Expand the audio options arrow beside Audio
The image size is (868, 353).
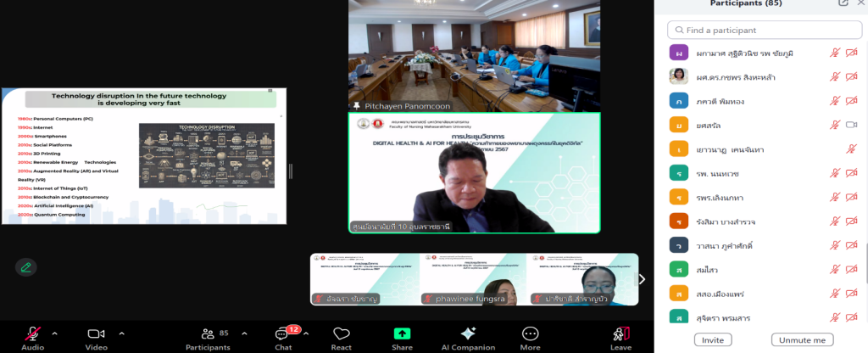tap(54, 333)
